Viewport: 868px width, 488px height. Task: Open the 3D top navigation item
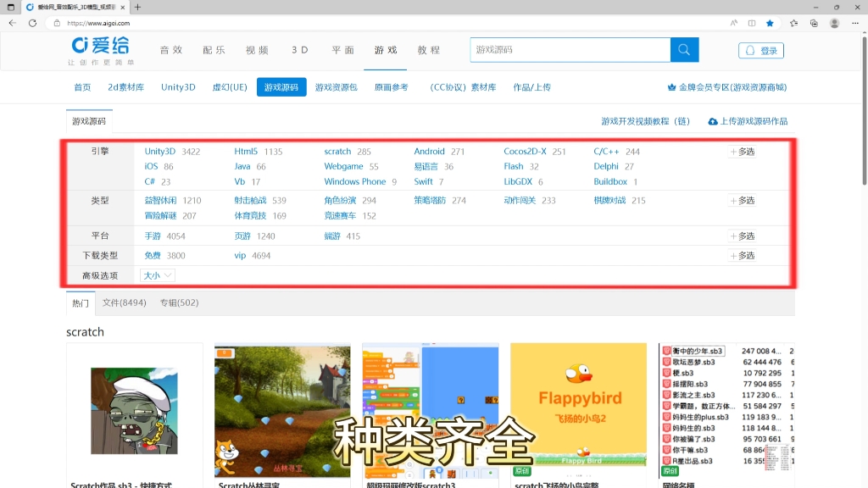[300, 50]
